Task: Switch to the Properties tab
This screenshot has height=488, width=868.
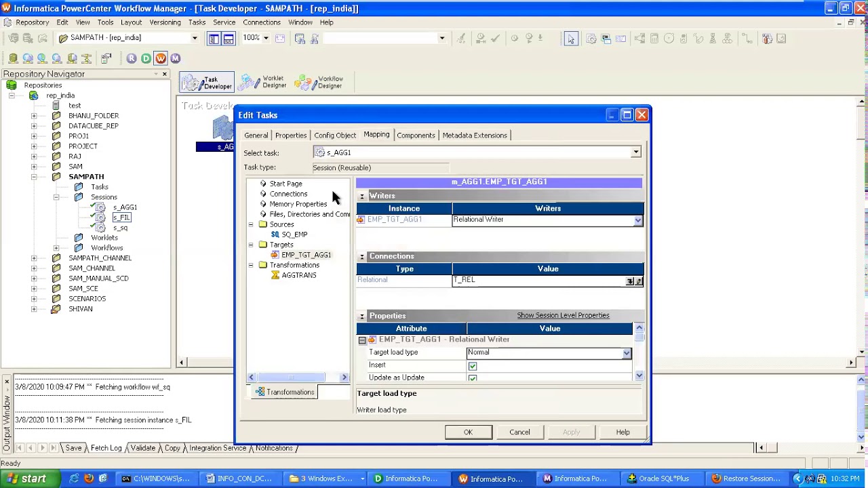Action: pyautogui.click(x=291, y=136)
